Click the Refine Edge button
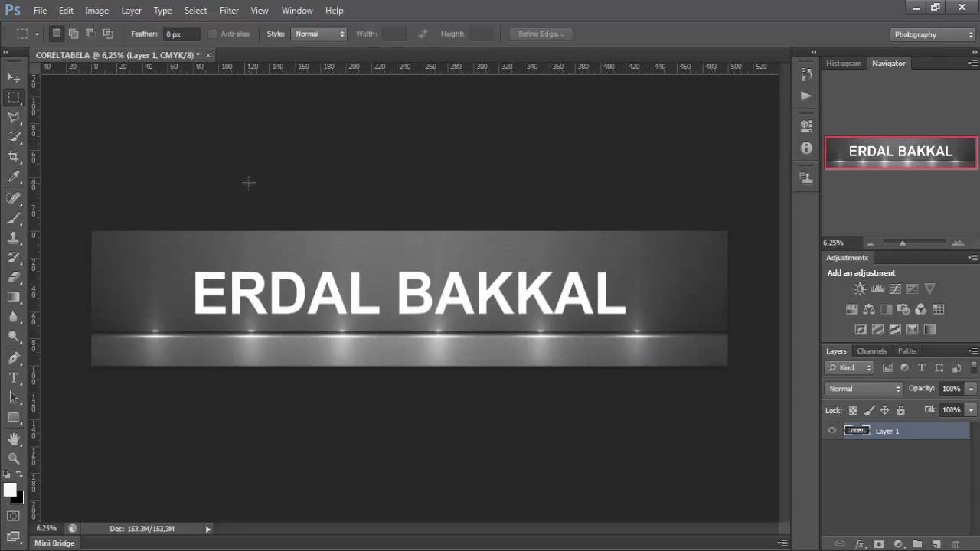Image resolution: width=980 pixels, height=551 pixels. pyautogui.click(x=541, y=34)
